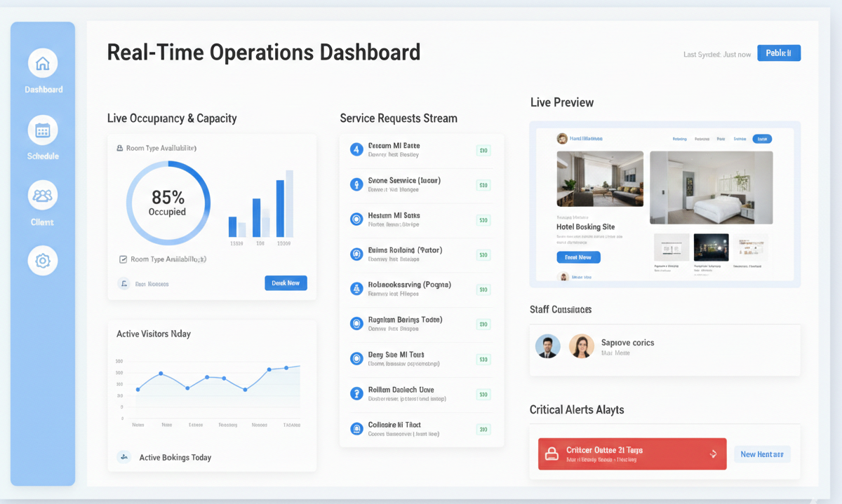Click the bedroom photo in Live Preview

711,187
